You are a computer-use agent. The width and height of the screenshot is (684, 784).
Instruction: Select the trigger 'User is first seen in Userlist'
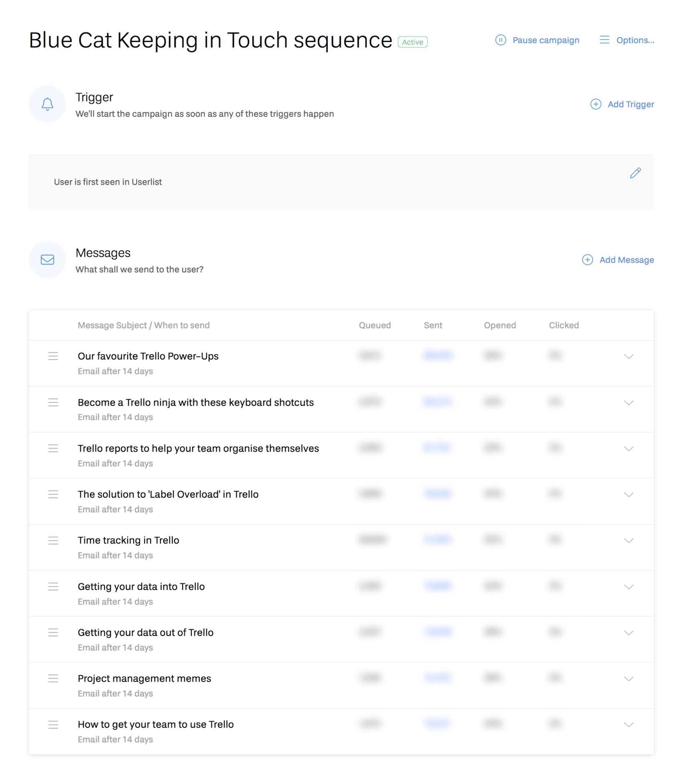click(x=108, y=182)
